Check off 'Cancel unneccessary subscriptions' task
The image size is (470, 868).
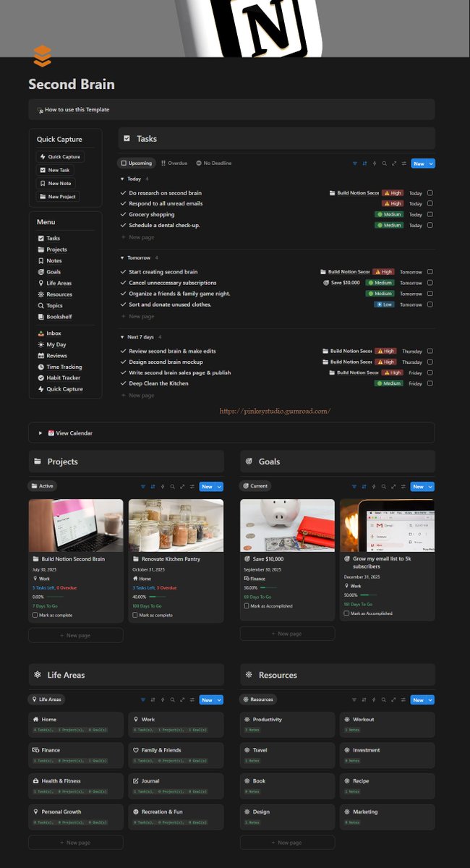point(430,283)
